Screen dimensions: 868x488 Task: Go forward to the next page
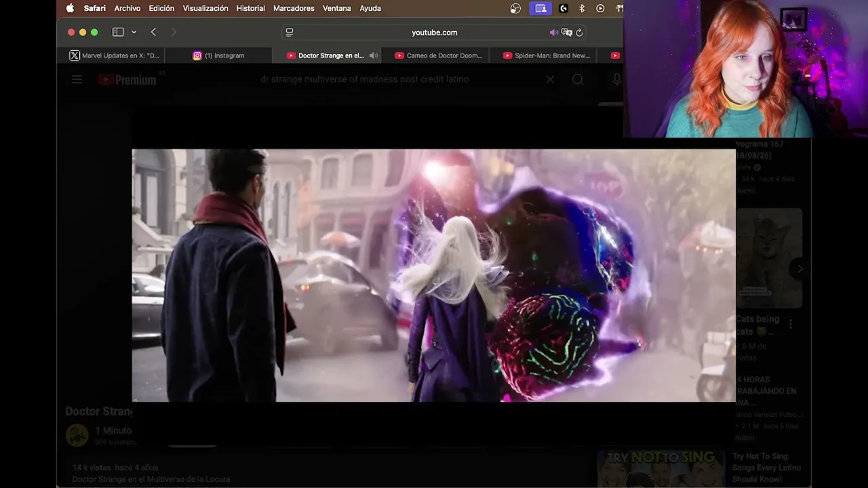pos(174,32)
